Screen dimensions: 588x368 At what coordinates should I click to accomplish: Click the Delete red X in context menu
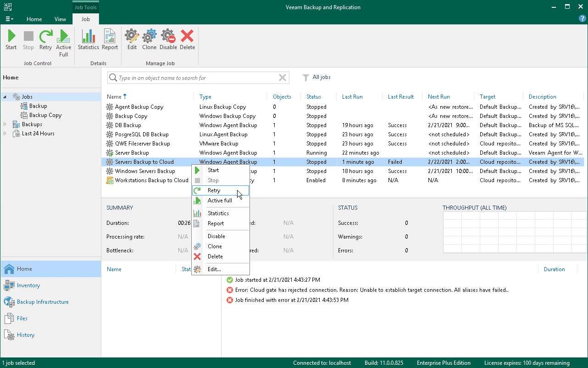[x=197, y=256]
